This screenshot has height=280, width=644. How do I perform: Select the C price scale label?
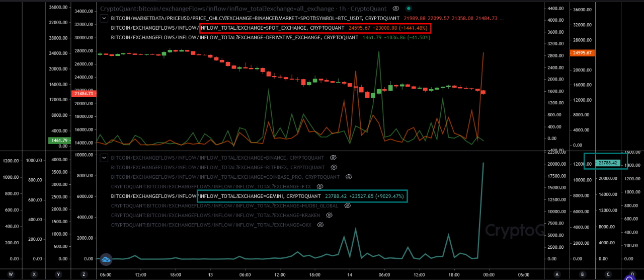(x=608, y=274)
